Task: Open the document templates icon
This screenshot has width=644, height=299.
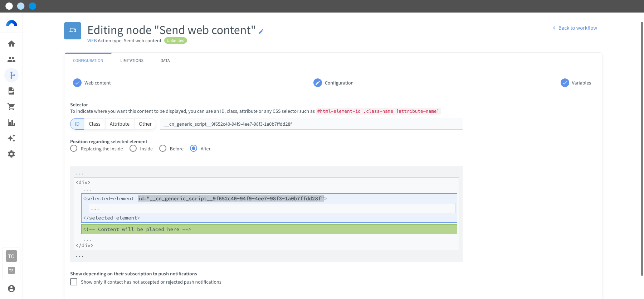Action: click(x=11, y=91)
